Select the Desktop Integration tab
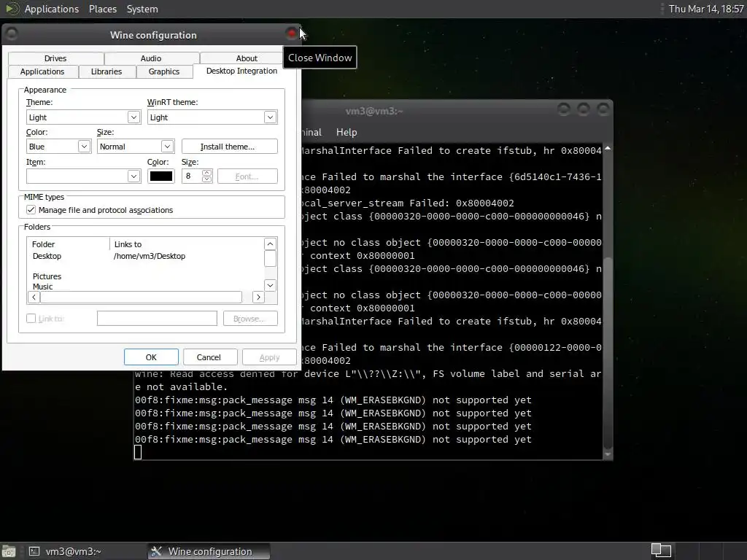 coord(241,71)
